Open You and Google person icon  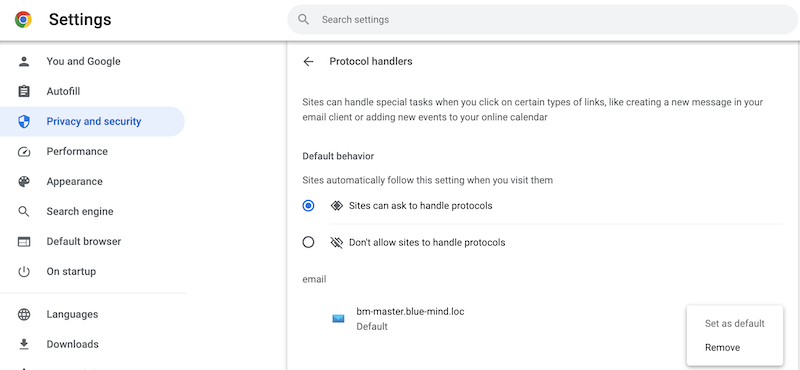(x=24, y=61)
